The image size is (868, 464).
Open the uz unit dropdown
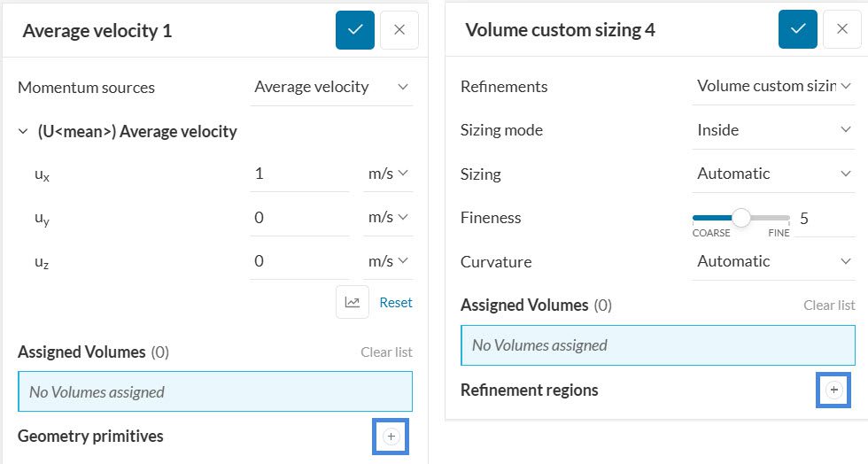click(x=388, y=260)
